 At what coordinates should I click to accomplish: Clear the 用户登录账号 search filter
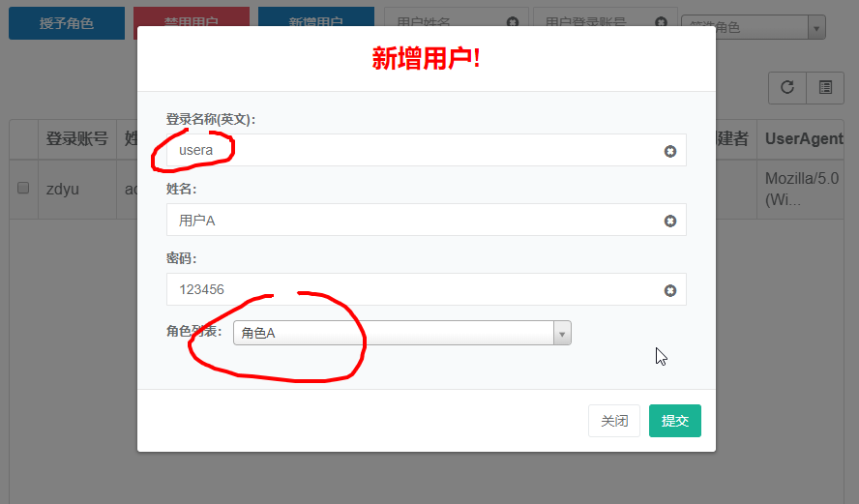pos(661,22)
